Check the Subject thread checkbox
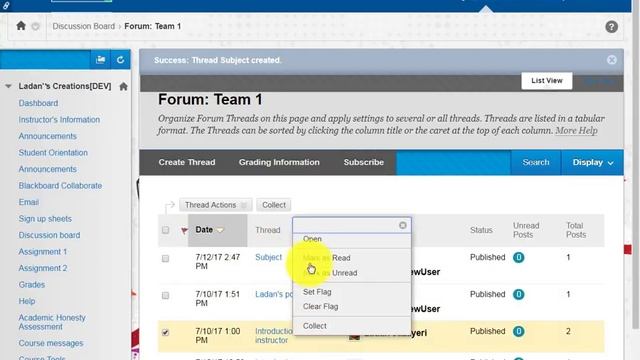640x360 pixels. point(165,259)
